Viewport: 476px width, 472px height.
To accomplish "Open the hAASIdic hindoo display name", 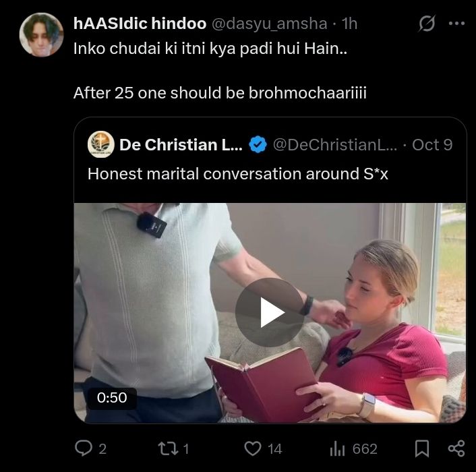I will (140, 24).
